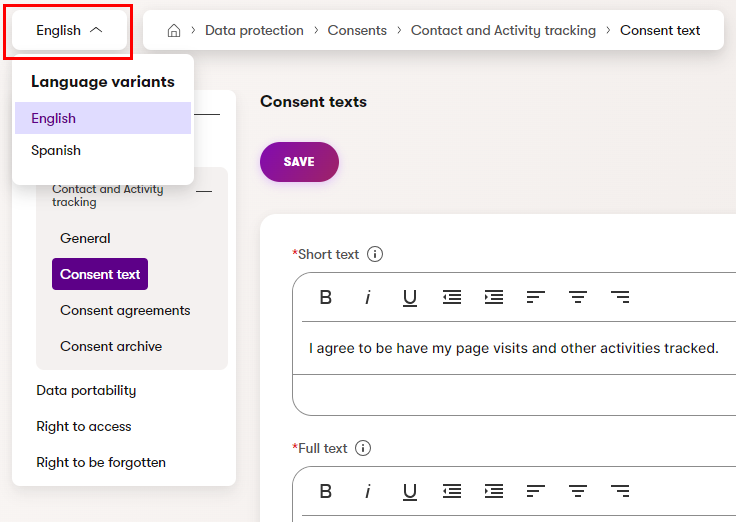The image size is (736, 522).
Task: Go to Consent archive in the sidebar
Action: 111,346
